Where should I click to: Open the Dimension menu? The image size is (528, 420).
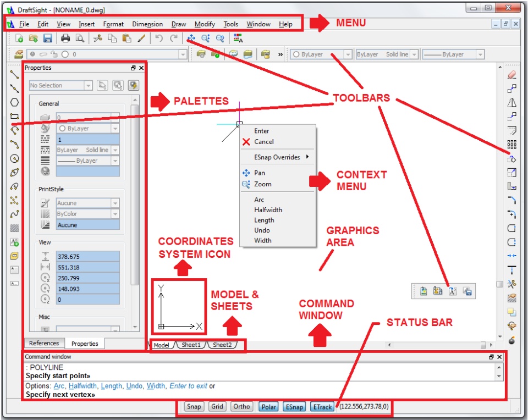click(147, 24)
